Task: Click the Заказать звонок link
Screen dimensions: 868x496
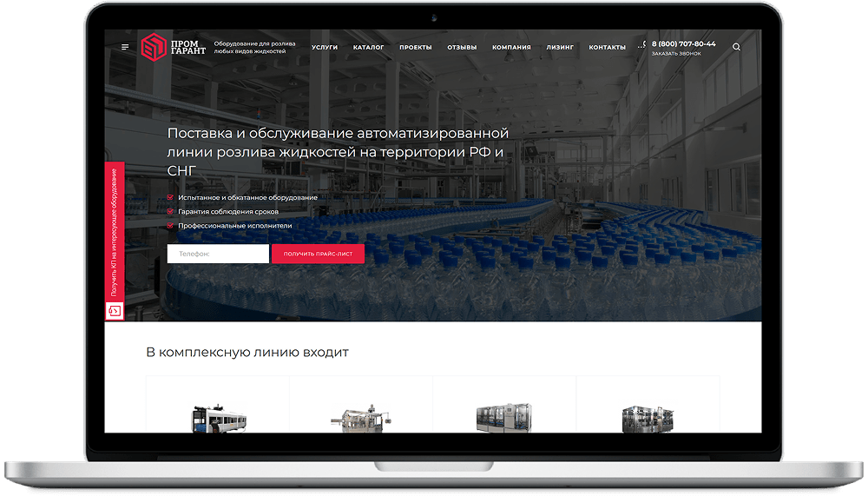Action: pyautogui.click(x=675, y=54)
